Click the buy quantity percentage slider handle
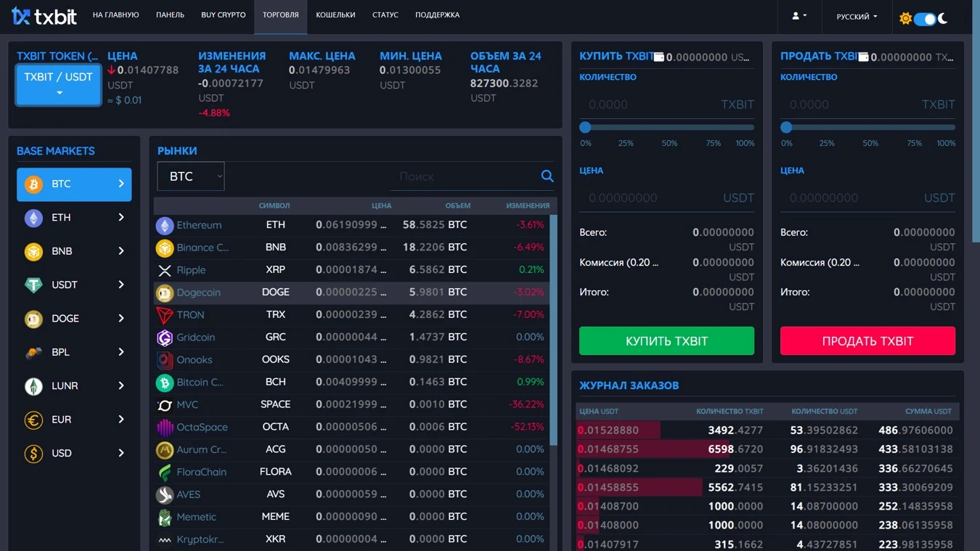Viewport: 980px width, 551px height. 585,127
